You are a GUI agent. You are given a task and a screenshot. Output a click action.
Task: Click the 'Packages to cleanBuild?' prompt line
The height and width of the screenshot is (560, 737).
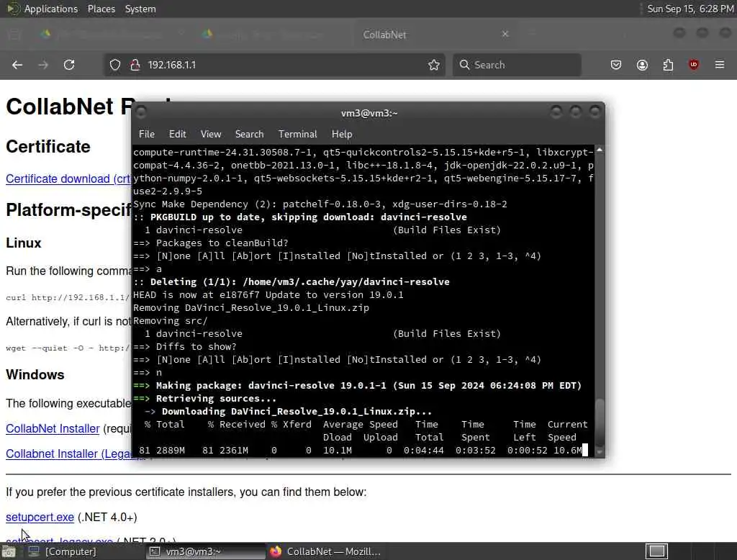[211, 243]
